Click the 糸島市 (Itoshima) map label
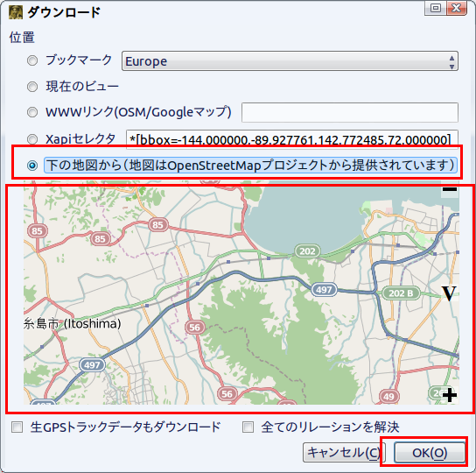 click(x=73, y=324)
